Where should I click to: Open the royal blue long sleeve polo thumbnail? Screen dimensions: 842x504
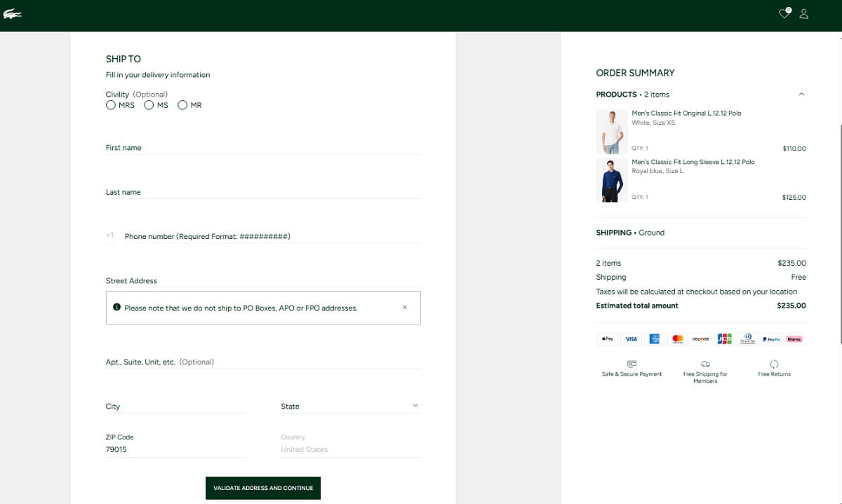pyautogui.click(x=611, y=180)
